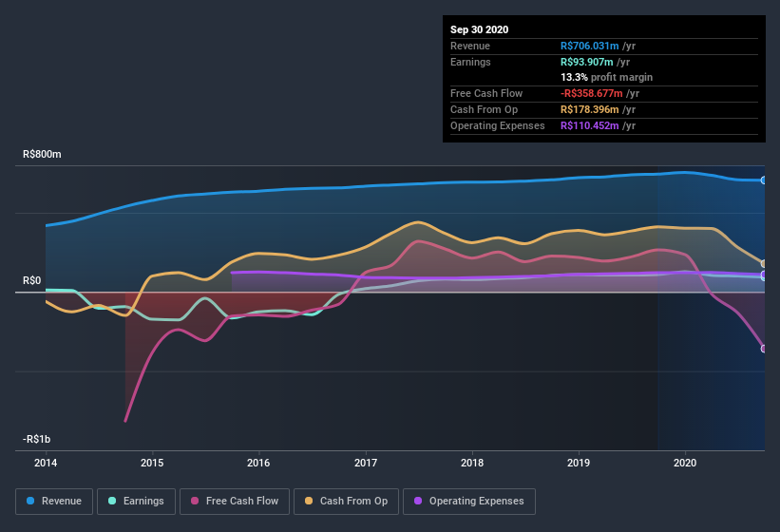Click the R$93.907m earnings value

coord(586,62)
